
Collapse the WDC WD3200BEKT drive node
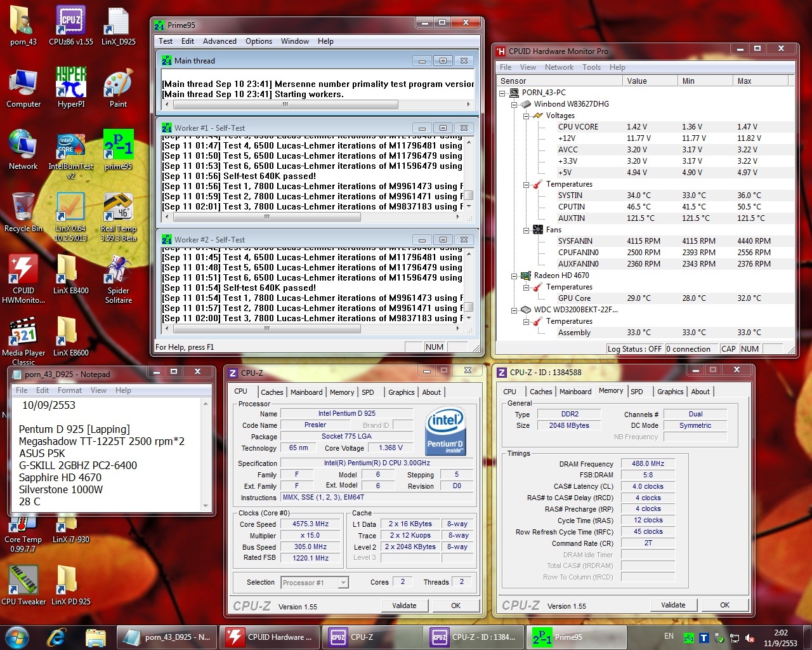point(514,310)
